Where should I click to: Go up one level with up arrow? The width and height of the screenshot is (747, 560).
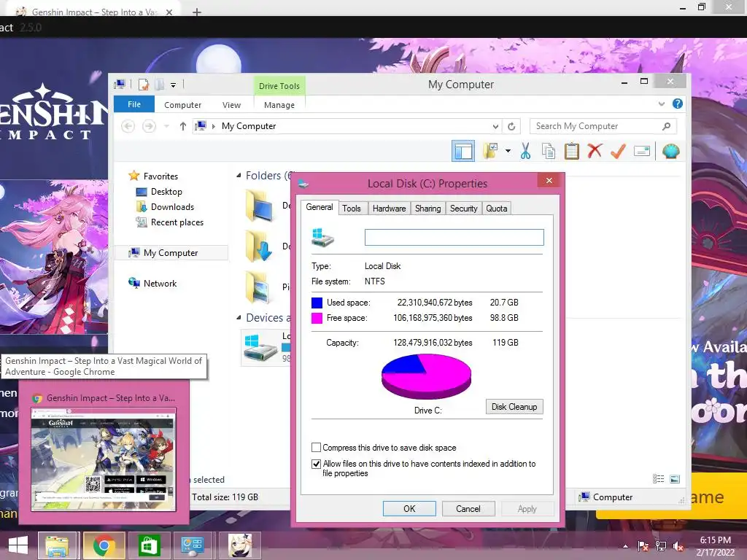[x=183, y=126]
